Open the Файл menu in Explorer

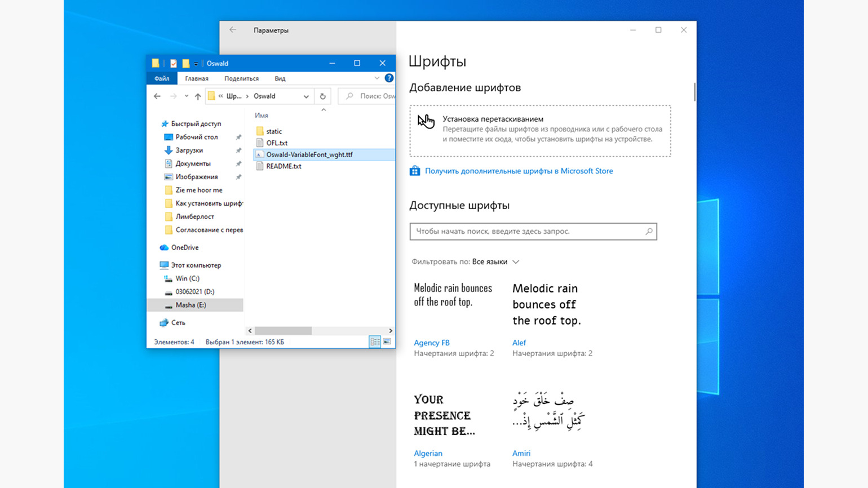click(x=161, y=78)
